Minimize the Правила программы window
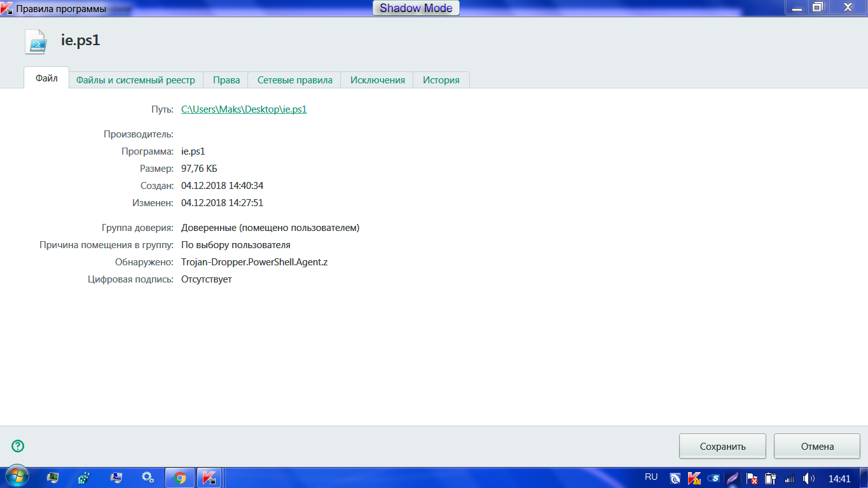Viewport: 868px width, 488px height. 796,7
